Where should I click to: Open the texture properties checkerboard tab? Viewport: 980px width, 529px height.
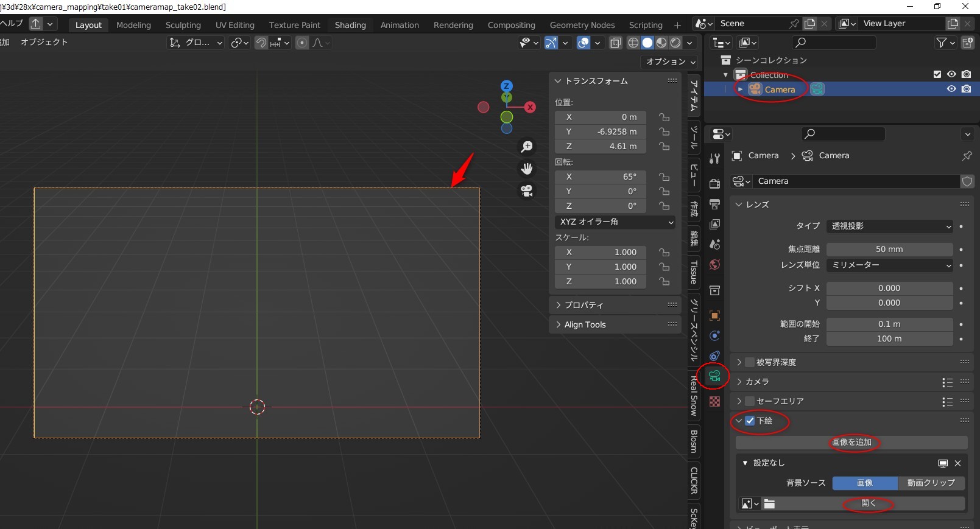714,402
